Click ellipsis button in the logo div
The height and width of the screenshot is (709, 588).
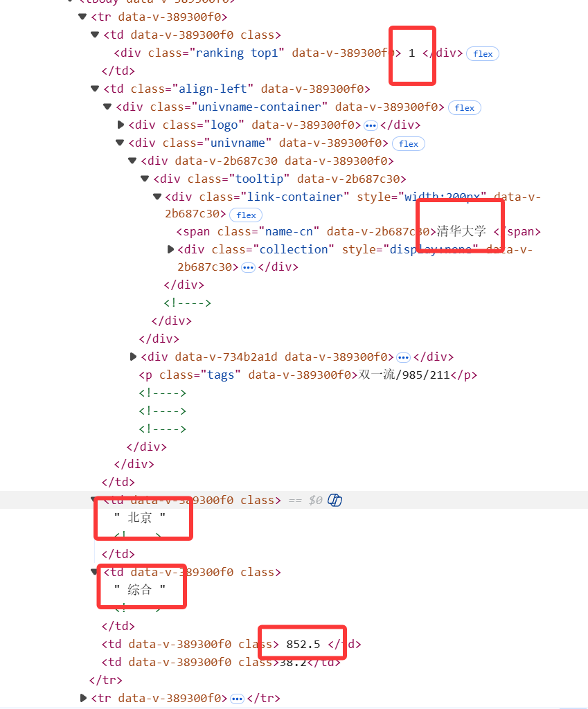click(x=371, y=125)
